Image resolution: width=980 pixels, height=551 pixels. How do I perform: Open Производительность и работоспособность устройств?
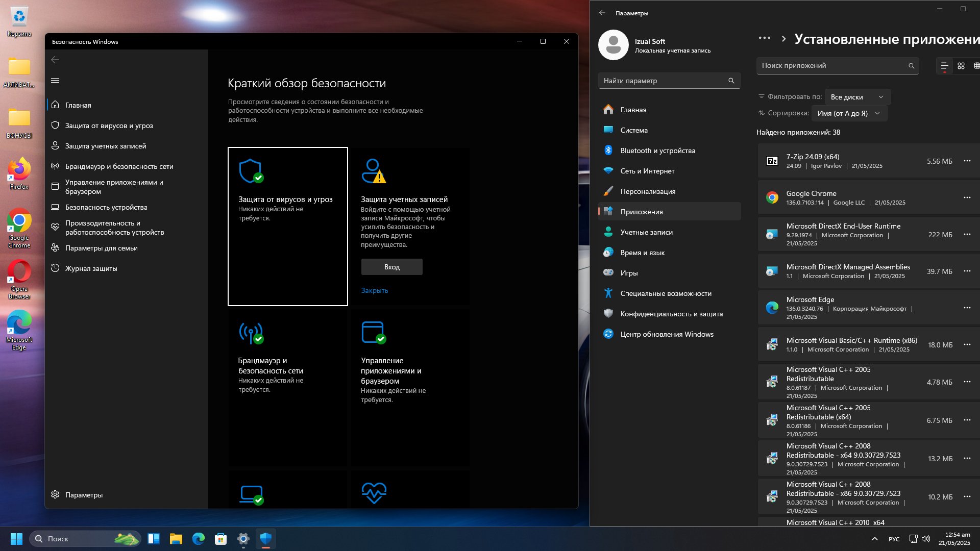[x=127, y=228]
